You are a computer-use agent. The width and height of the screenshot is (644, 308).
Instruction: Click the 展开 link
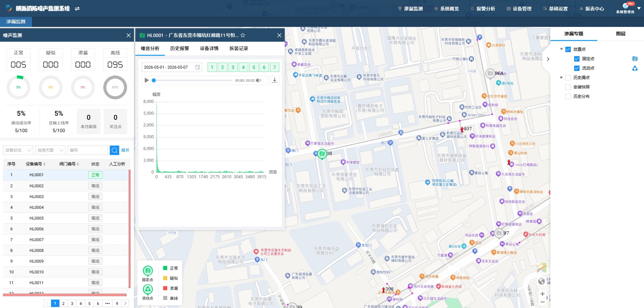click(125, 150)
